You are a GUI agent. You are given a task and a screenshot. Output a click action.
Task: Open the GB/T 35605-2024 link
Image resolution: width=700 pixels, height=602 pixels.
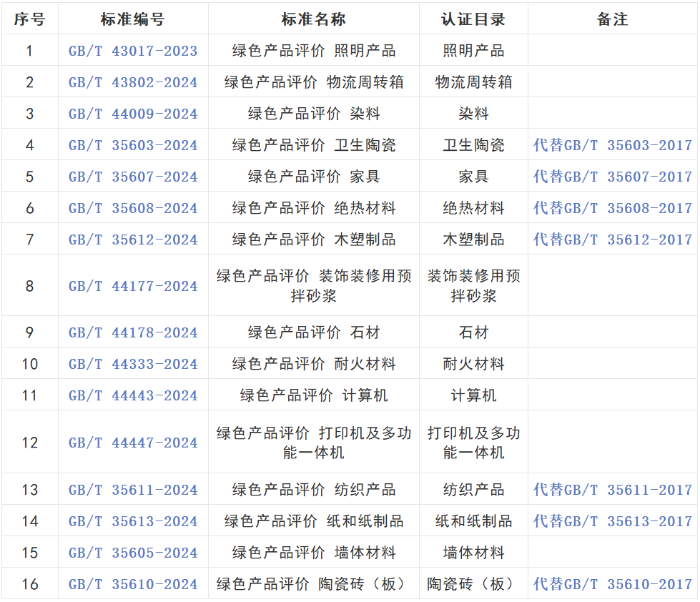[x=133, y=553]
